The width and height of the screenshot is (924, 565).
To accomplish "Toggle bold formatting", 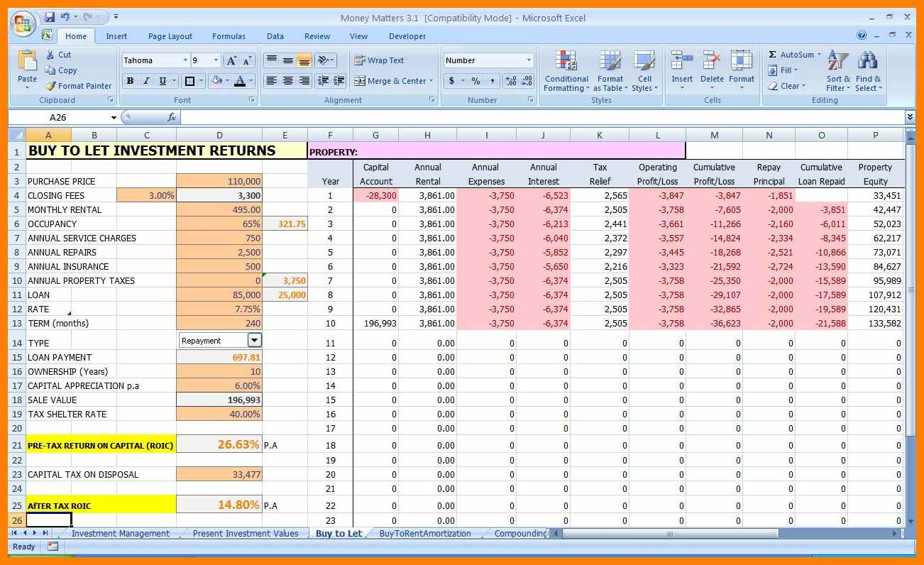I will [x=130, y=81].
